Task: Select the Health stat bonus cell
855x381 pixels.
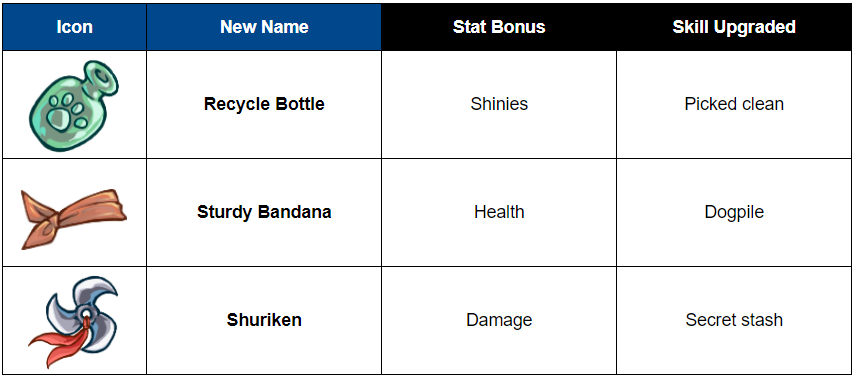Action: click(499, 212)
